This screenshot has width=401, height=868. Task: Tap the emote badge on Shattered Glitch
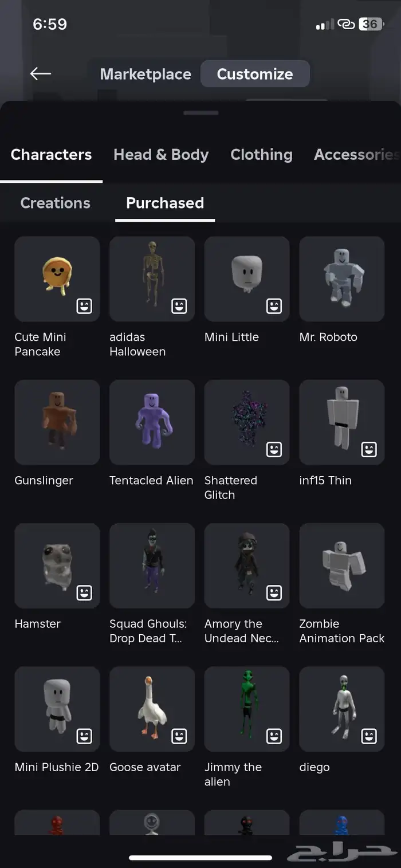(274, 449)
